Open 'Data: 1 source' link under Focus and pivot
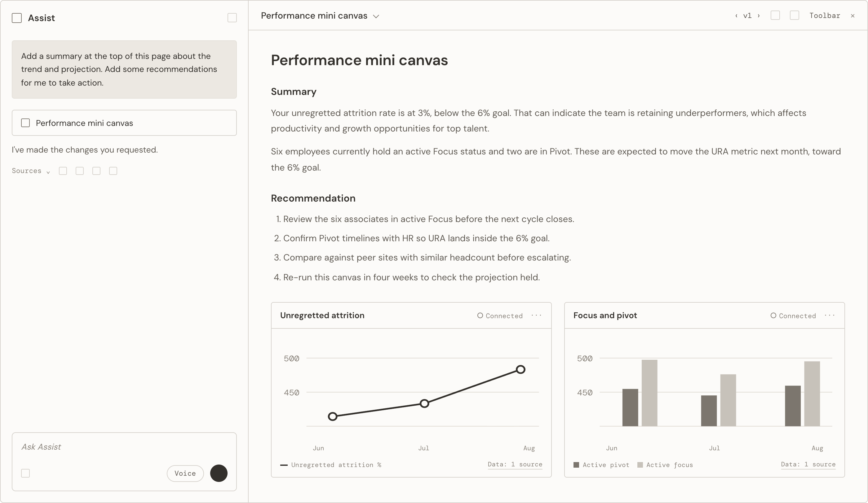The height and width of the screenshot is (503, 868). 808,465
